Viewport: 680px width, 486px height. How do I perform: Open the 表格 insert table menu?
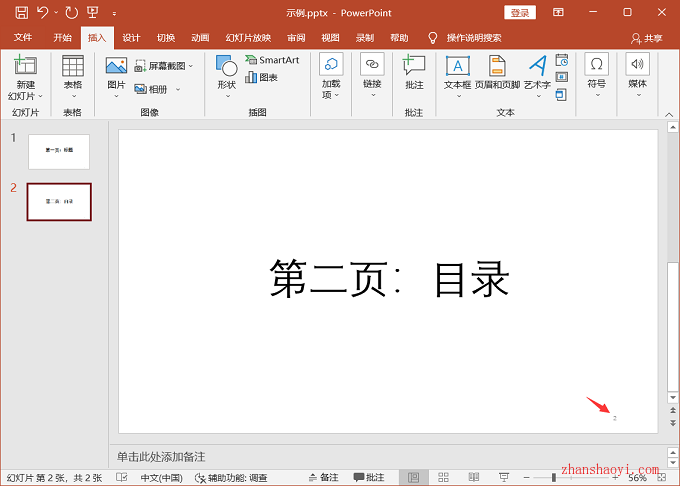(x=73, y=76)
